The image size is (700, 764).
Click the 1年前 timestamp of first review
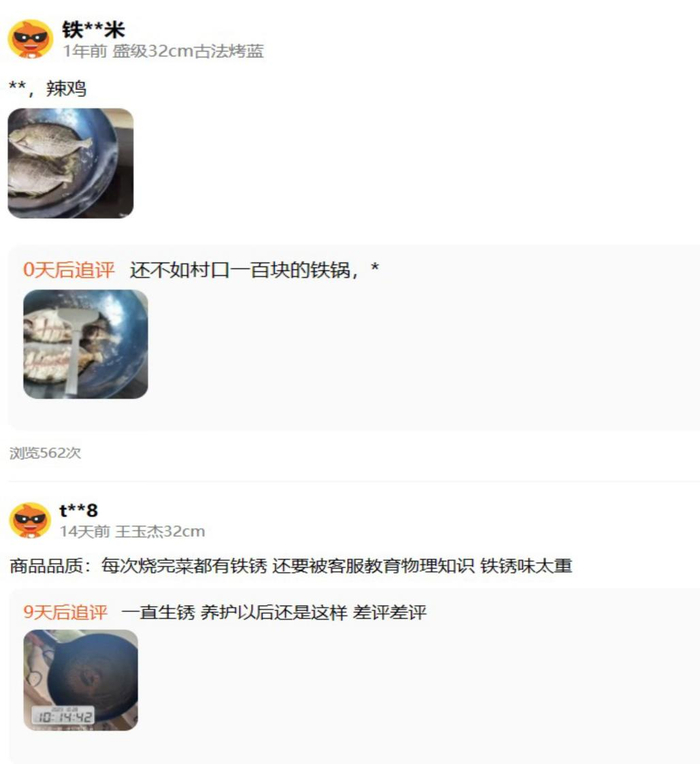[85, 51]
